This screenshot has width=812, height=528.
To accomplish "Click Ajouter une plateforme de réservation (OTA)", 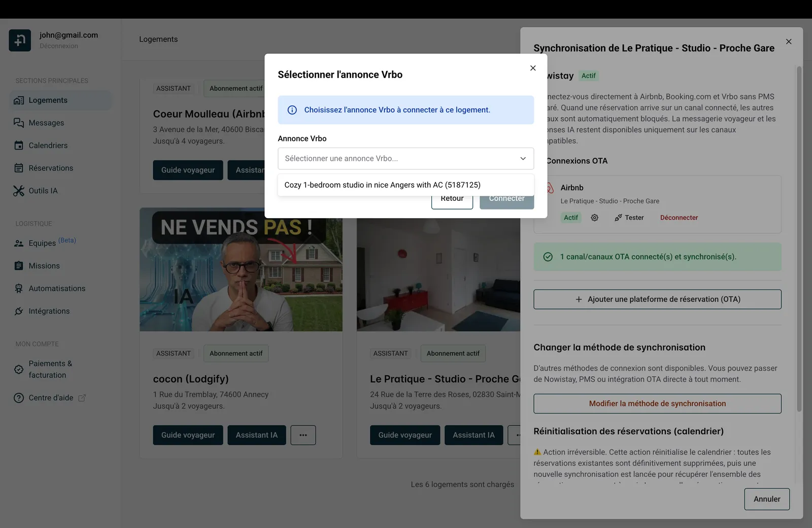I will pyautogui.click(x=657, y=299).
